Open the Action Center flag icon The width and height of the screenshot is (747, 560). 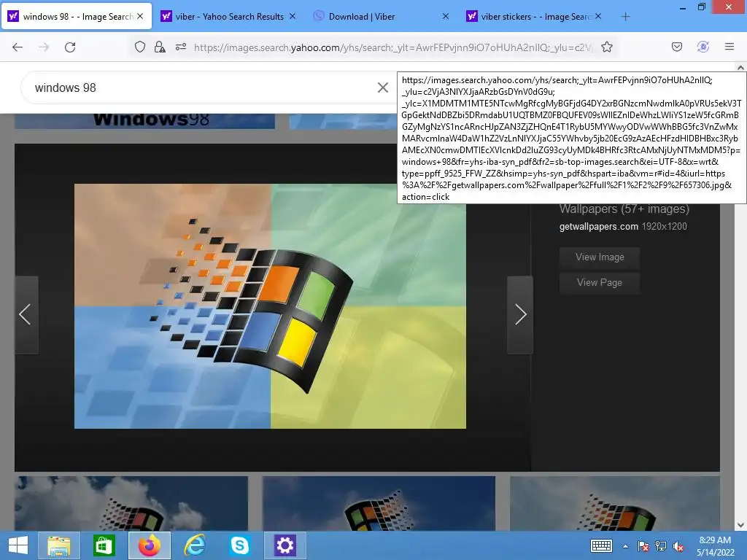click(643, 546)
